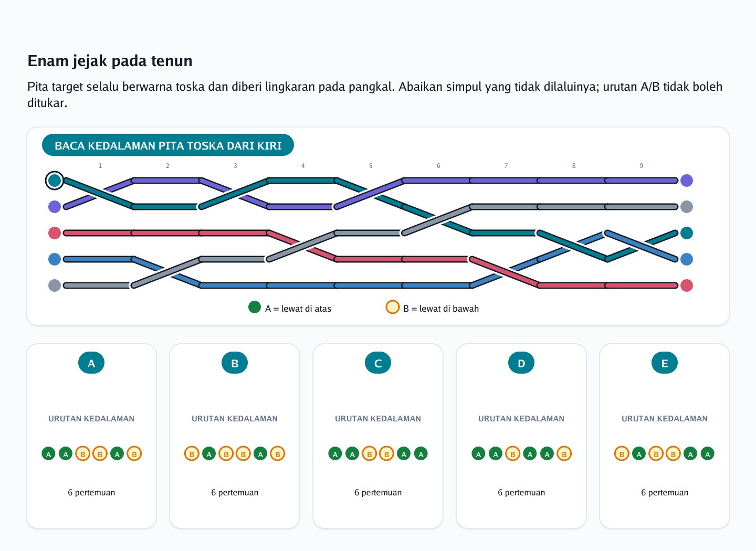Viewport: 756px width, 551px height.
Task: Select answer card A badge
Action: coord(91,363)
